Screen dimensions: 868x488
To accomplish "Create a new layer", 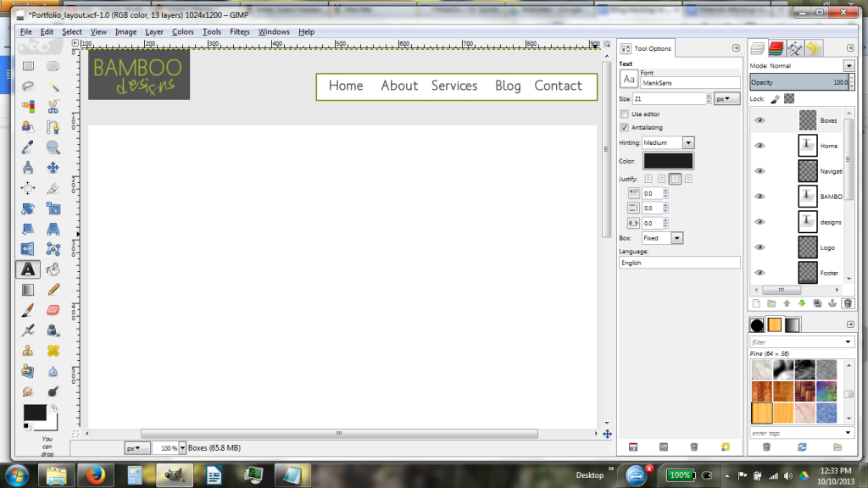I will pyautogui.click(x=756, y=303).
